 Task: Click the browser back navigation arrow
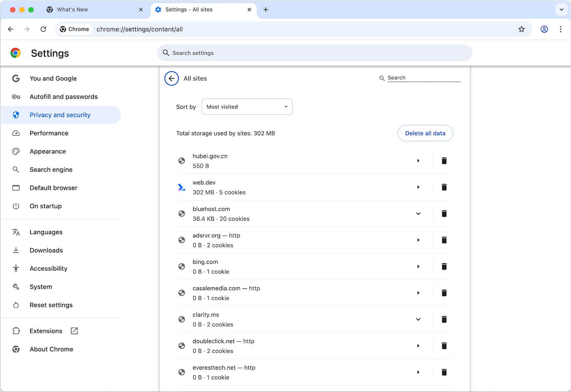click(11, 29)
